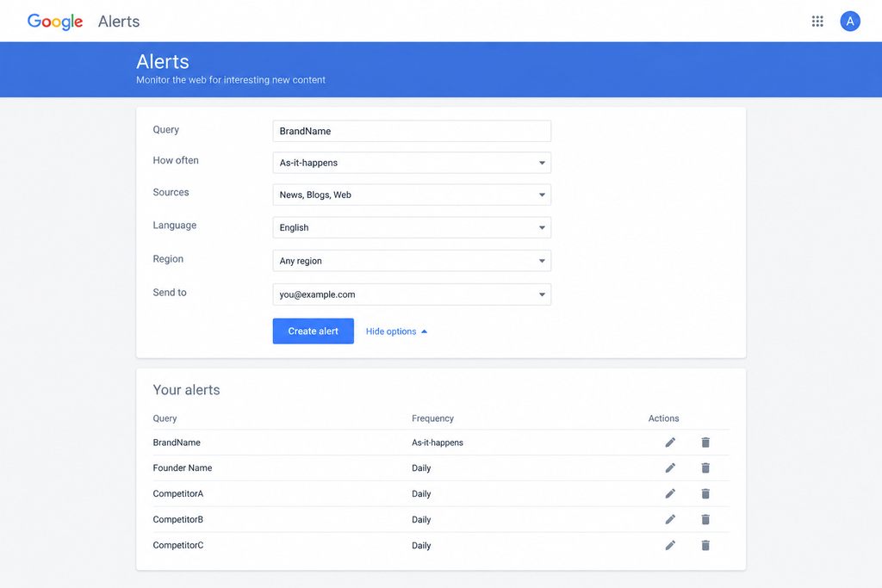
Task: Open the account avatar 'A'
Action: (x=850, y=22)
